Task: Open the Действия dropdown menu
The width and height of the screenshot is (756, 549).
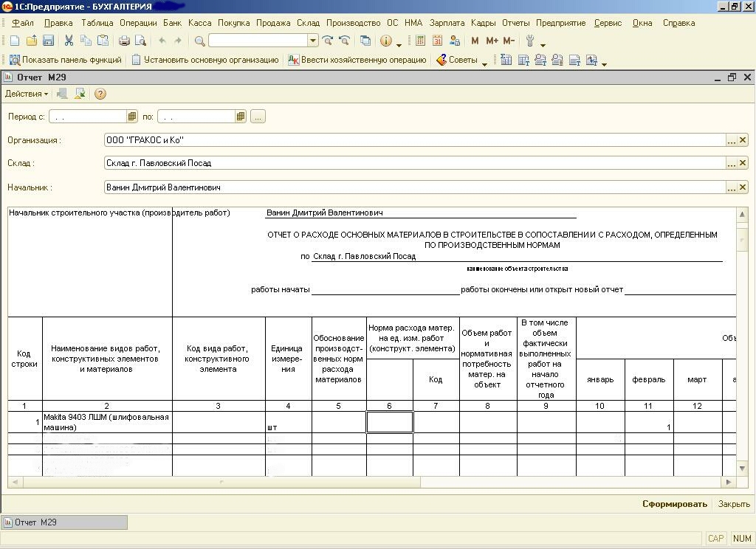Action: pos(27,94)
